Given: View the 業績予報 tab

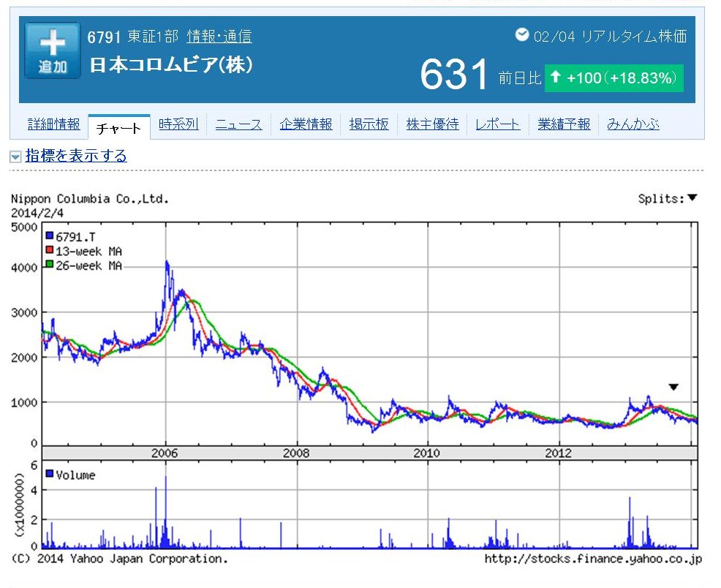Looking at the screenshot, I should point(565,124).
